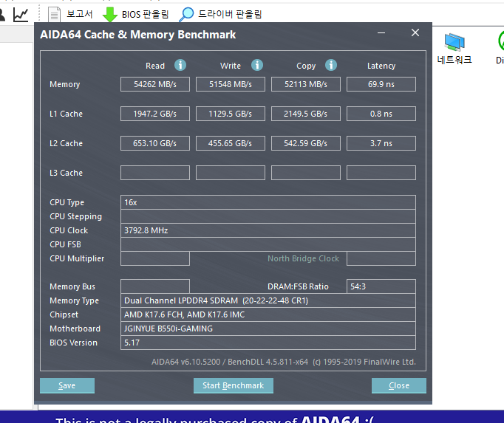Click DRAM:FSB Ratio value 54:3
Screen dimensions: 504x423
381,286
